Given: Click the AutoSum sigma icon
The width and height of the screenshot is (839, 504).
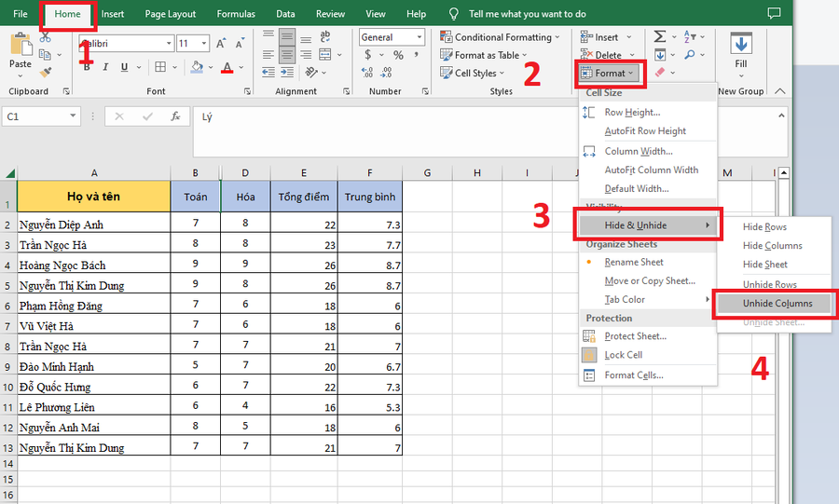Looking at the screenshot, I should click(x=660, y=36).
